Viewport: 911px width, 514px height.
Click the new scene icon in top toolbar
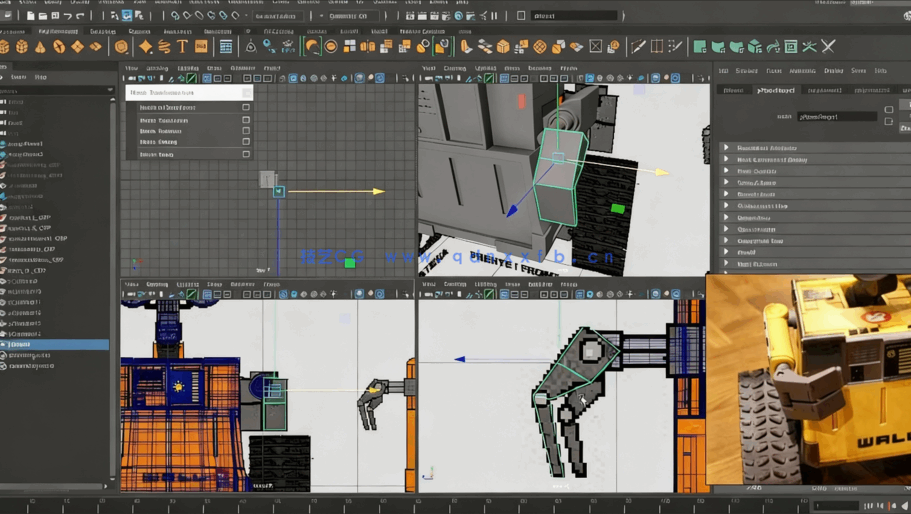(x=30, y=16)
